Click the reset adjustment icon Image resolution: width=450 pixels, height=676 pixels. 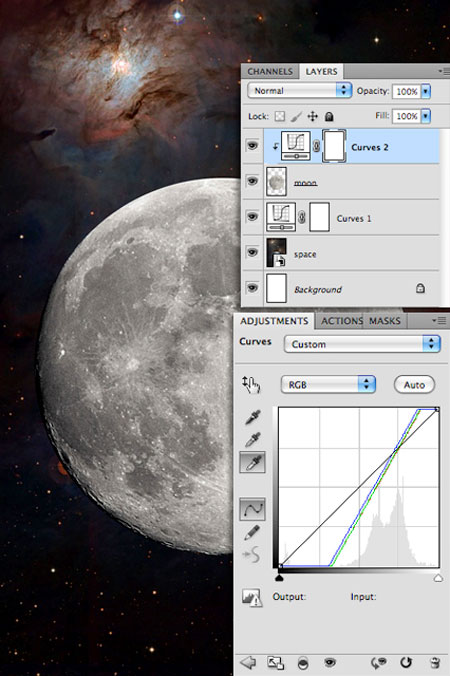coord(406,662)
